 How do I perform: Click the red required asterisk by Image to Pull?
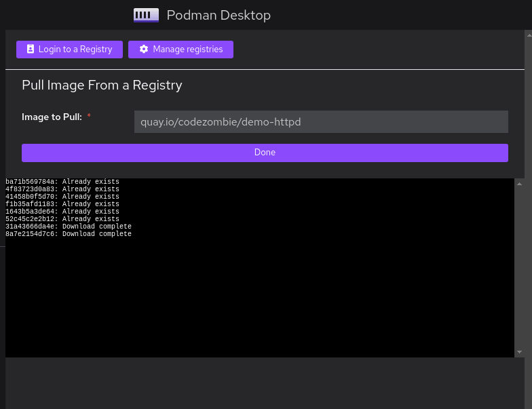(89, 117)
